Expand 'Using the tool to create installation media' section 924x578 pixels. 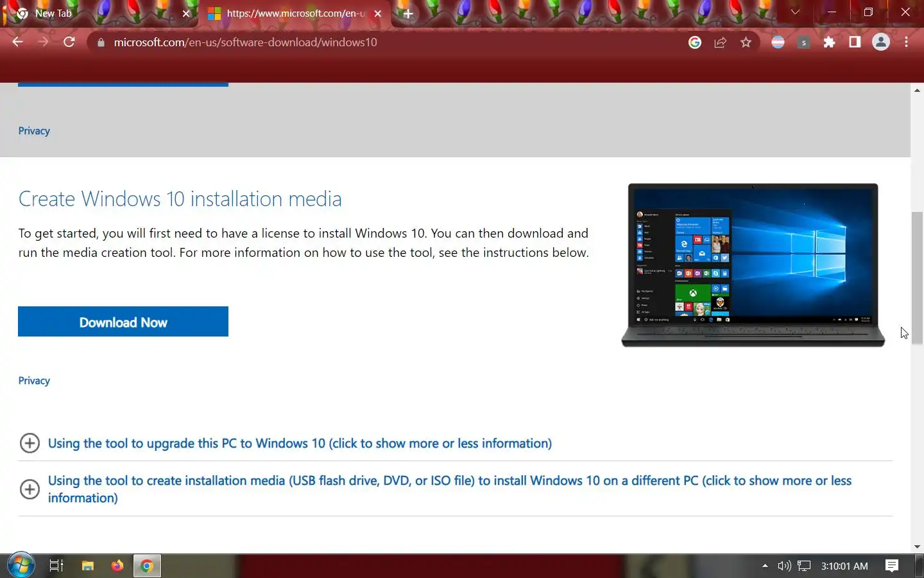pos(449,489)
